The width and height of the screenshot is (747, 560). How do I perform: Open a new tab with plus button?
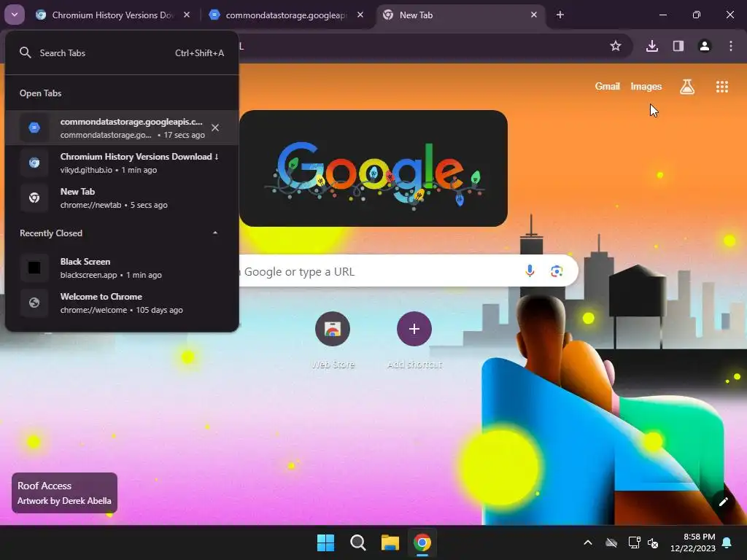[560, 15]
